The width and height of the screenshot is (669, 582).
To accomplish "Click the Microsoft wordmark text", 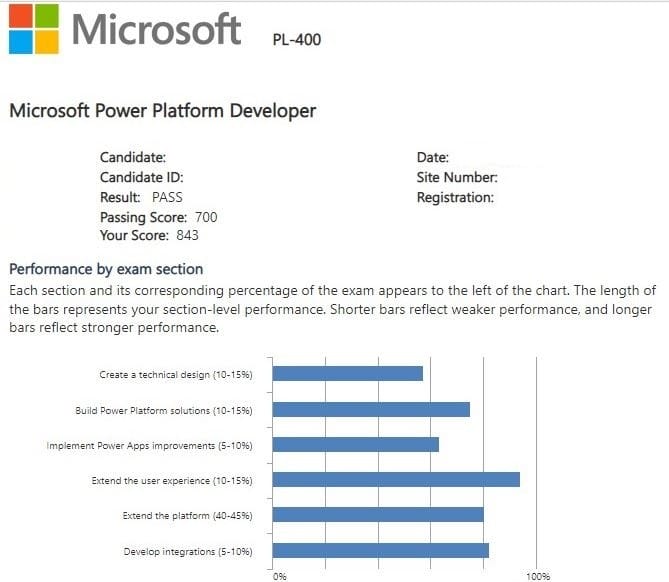I will coord(156,29).
